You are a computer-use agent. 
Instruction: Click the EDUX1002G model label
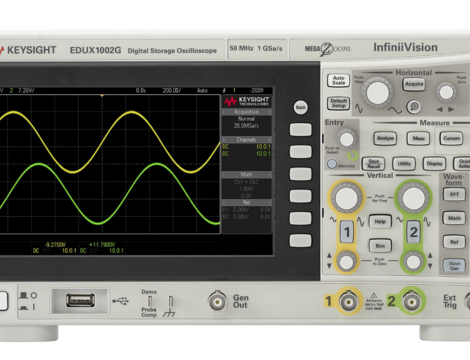(x=95, y=50)
